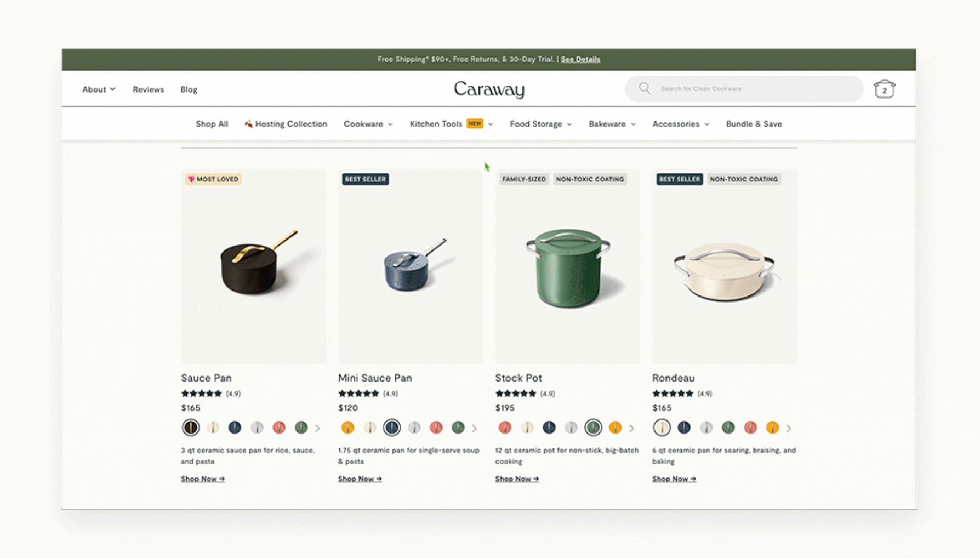This screenshot has height=558, width=980.
Task: Go to the Reviews page
Action: point(148,89)
